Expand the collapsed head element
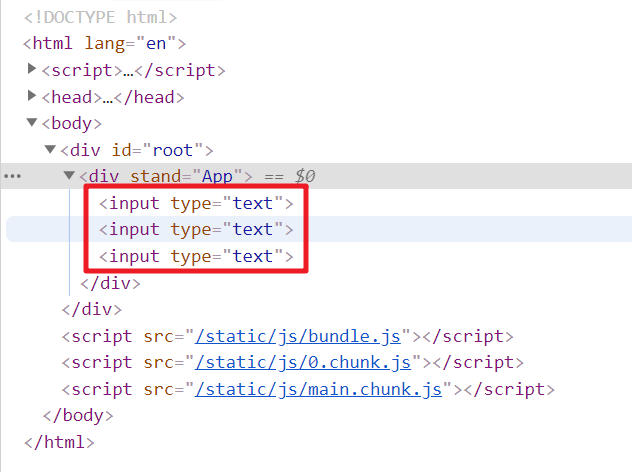Screen dimensions: 632x472 click(x=31, y=96)
